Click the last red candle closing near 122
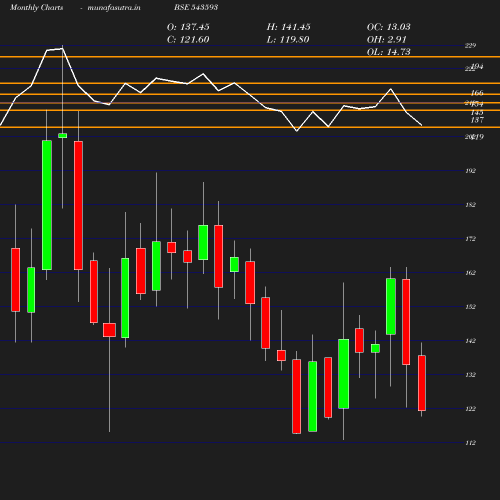Viewport: 500px width, 500px height. coord(422,383)
